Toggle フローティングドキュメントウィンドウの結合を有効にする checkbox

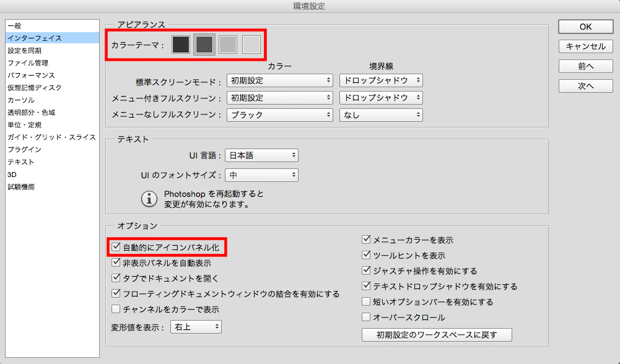coord(116,293)
